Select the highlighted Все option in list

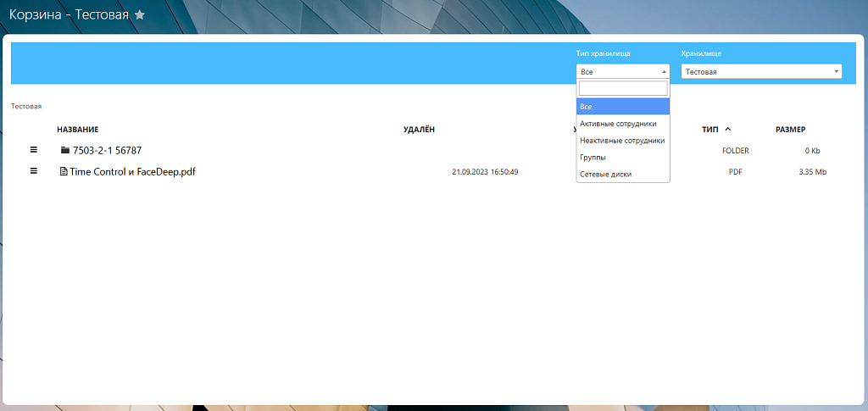622,107
